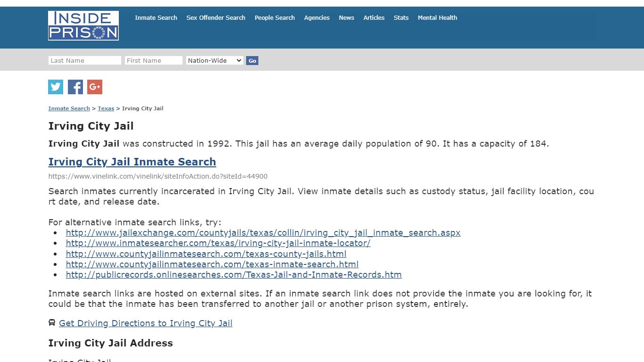Open the Sex Offender Search page
This screenshot has width=644, height=362.
215,17
